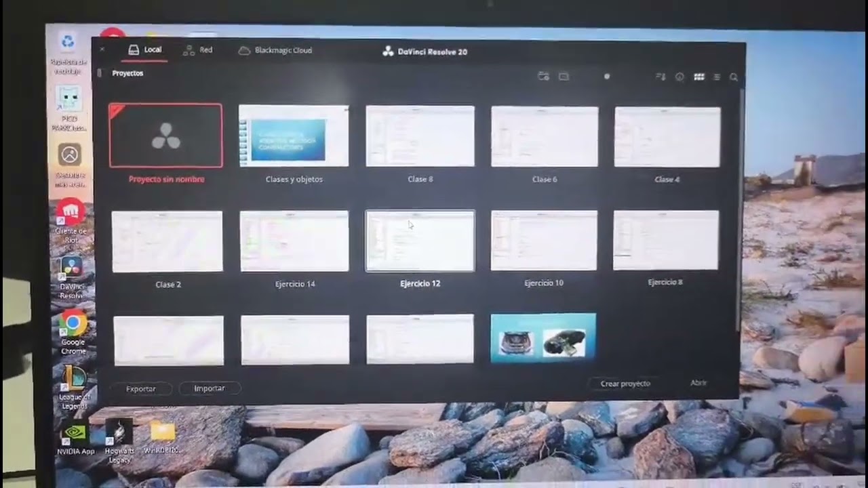Select the project thumbnail showing cars
Image resolution: width=868 pixels, height=488 pixels.
point(543,338)
